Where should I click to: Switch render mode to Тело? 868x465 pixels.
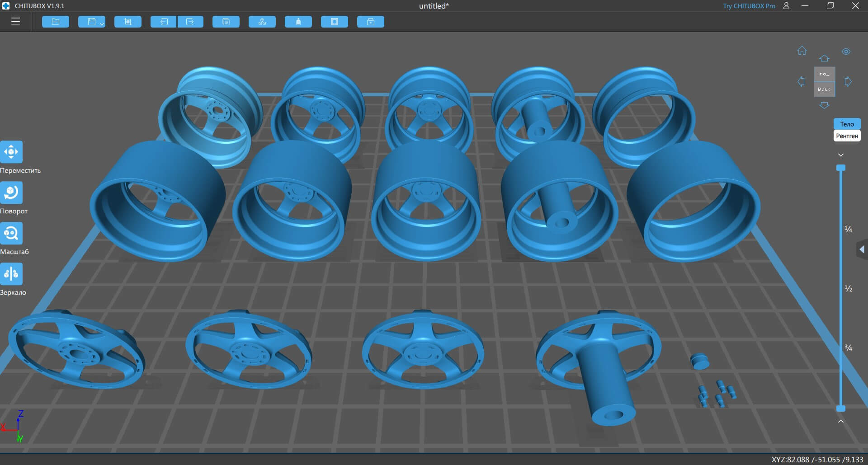(x=847, y=124)
